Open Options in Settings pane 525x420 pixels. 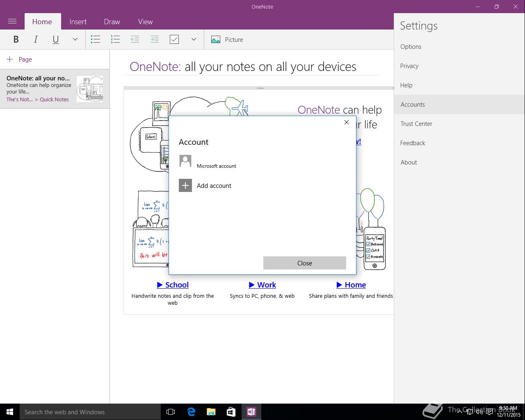point(459,47)
